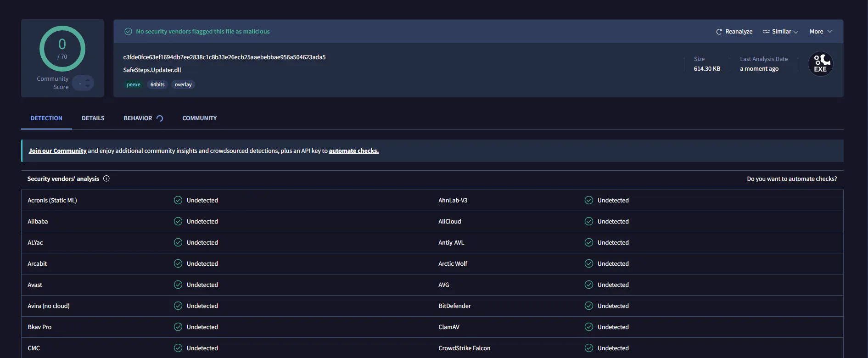
Task: Click the Bkav Pro vendor name
Action: [x=39, y=327]
